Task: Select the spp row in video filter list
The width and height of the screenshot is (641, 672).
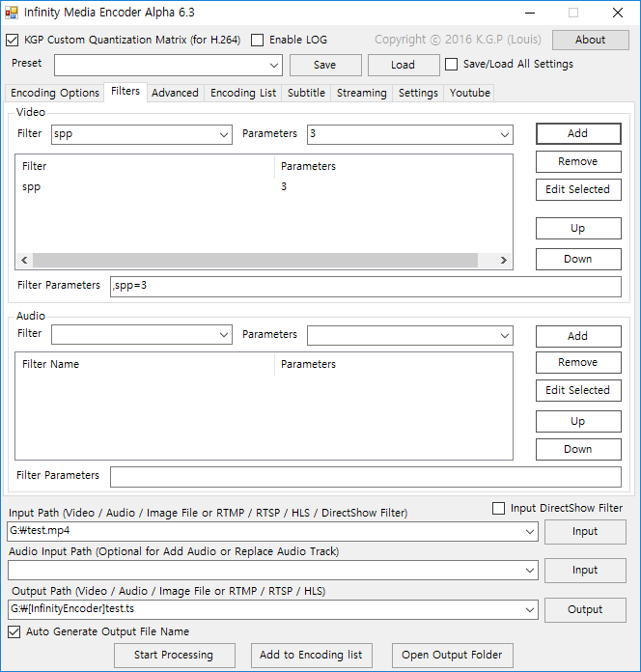Action: pyautogui.click(x=264, y=187)
